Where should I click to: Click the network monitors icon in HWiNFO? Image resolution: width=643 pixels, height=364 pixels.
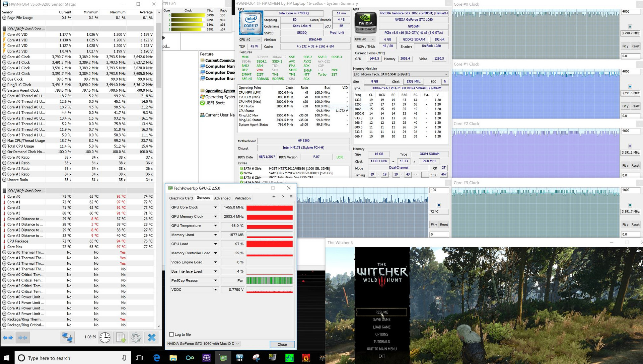(67, 338)
